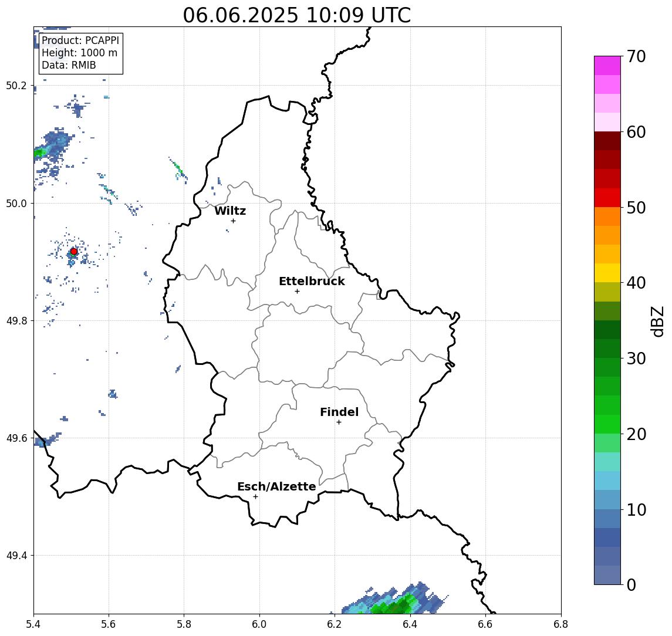Click the 49.6 latitude axis tick label
The height and width of the screenshot is (636, 672).
point(16,438)
